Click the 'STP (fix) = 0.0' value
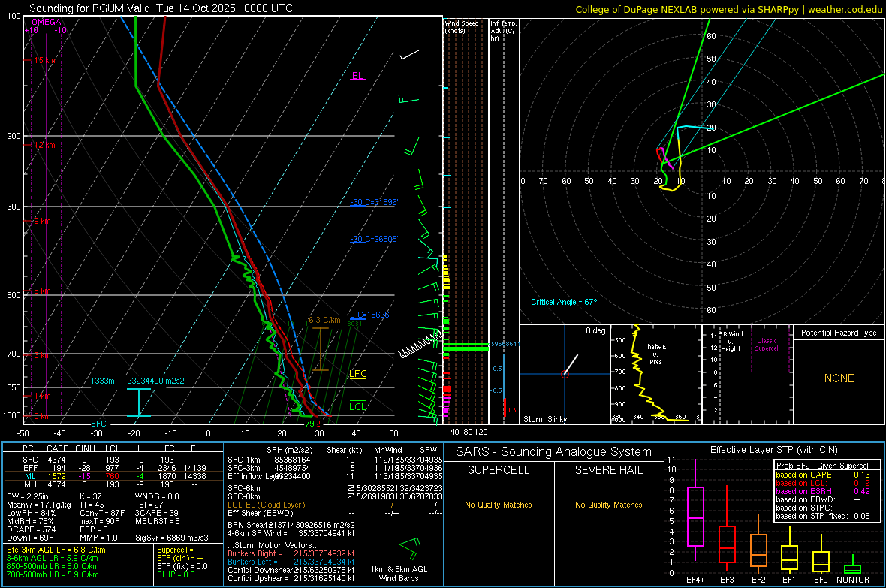This screenshot has height=588, width=886. point(182,566)
